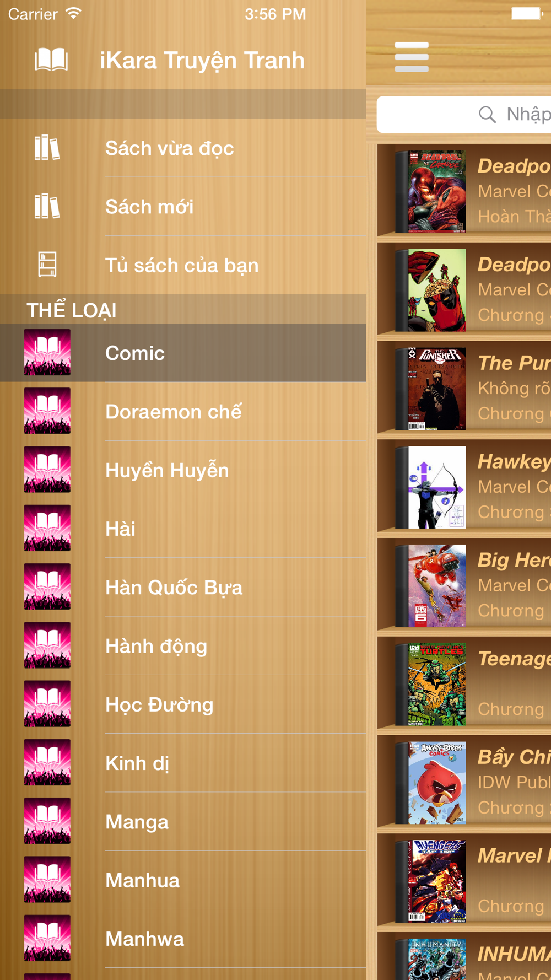The width and height of the screenshot is (551, 980).
Task: Tap the books icon beside Sách mới
Action: coord(47,206)
